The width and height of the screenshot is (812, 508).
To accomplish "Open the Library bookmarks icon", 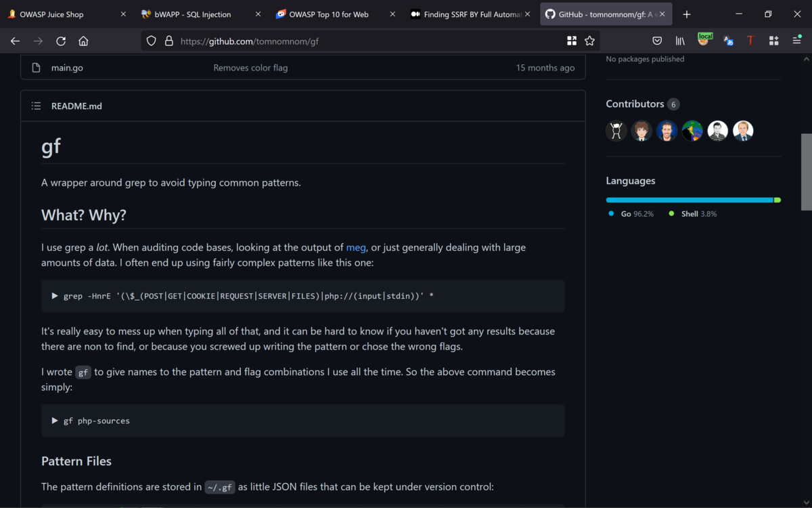I will pyautogui.click(x=680, y=41).
